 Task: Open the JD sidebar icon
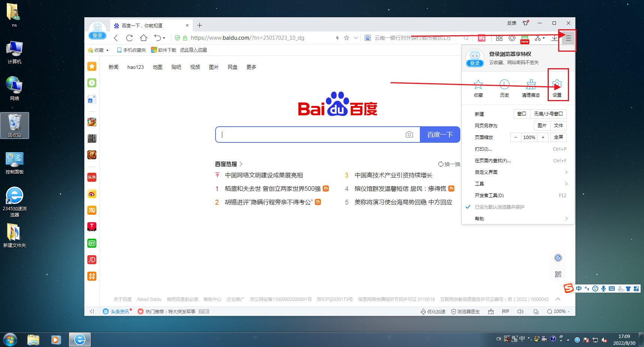tap(92, 260)
